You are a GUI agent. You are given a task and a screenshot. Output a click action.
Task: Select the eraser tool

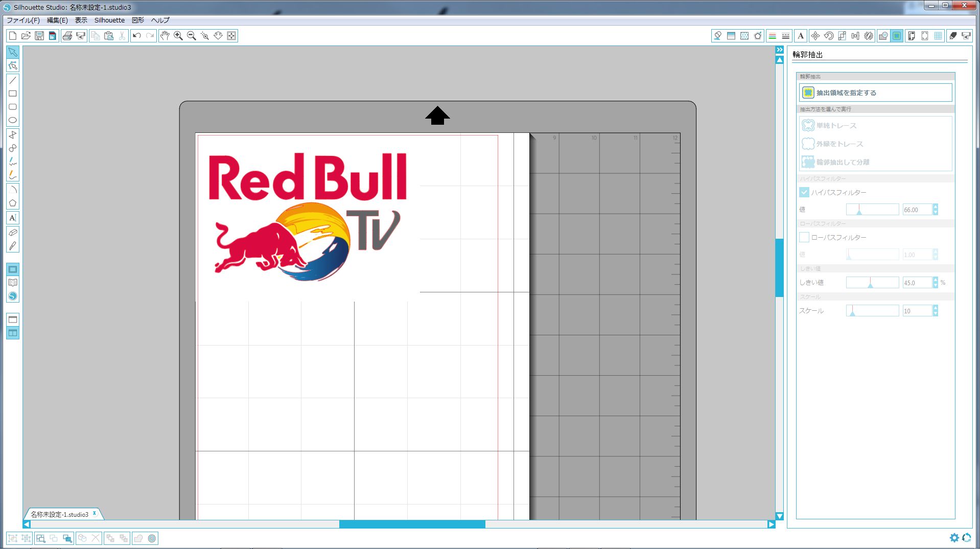point(13,233)
